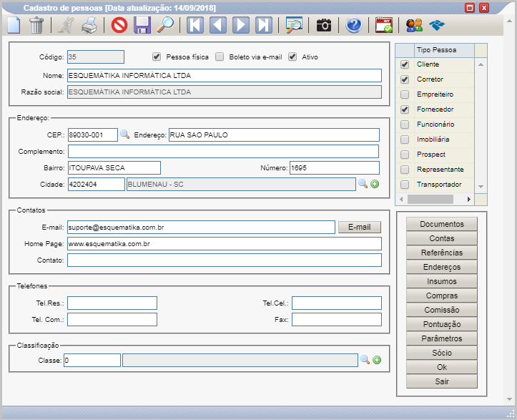The height and width of the screenshot is (420, 517).
Task: Check Representante in Tipo Pessoa list
Action: 405,170
